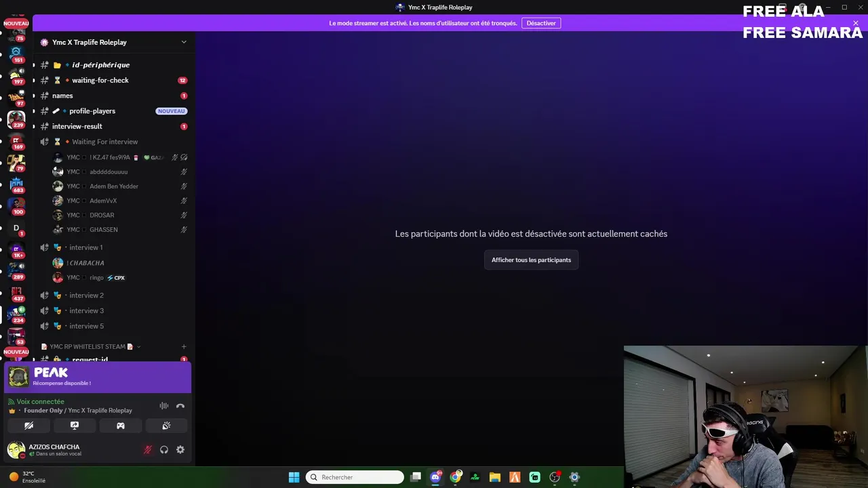Toggle headphones deafen in user panel
868x488 pixels.
tap(164, 449)
